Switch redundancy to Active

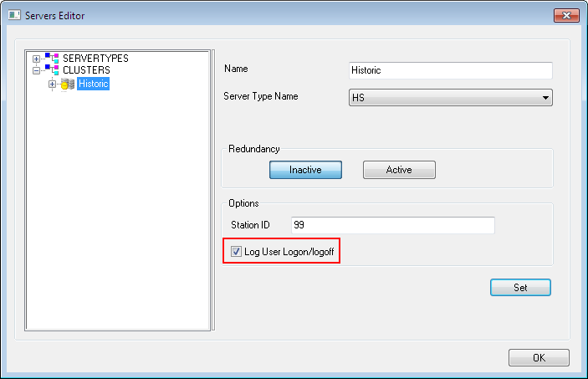[x=399, y=170]
